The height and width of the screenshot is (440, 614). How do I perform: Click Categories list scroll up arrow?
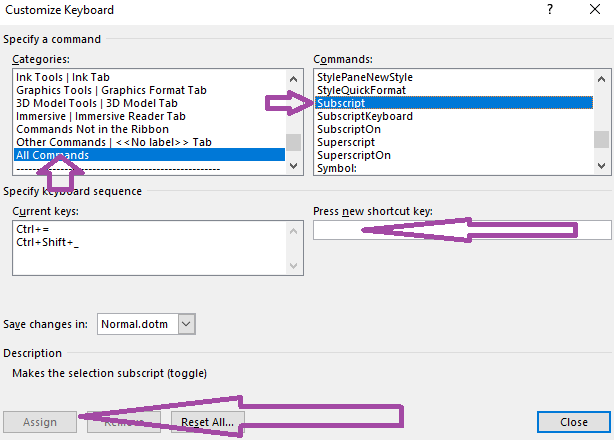[x=293, y=79]
